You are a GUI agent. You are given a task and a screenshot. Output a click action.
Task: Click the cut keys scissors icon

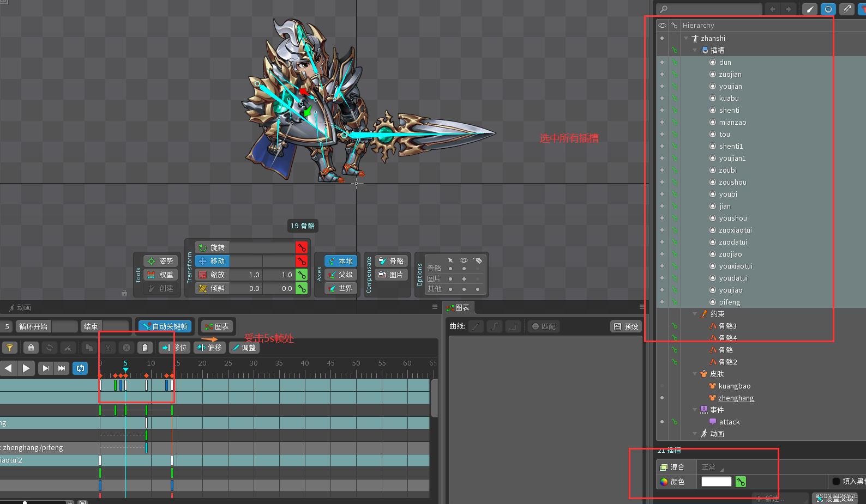tap(108, 347)
